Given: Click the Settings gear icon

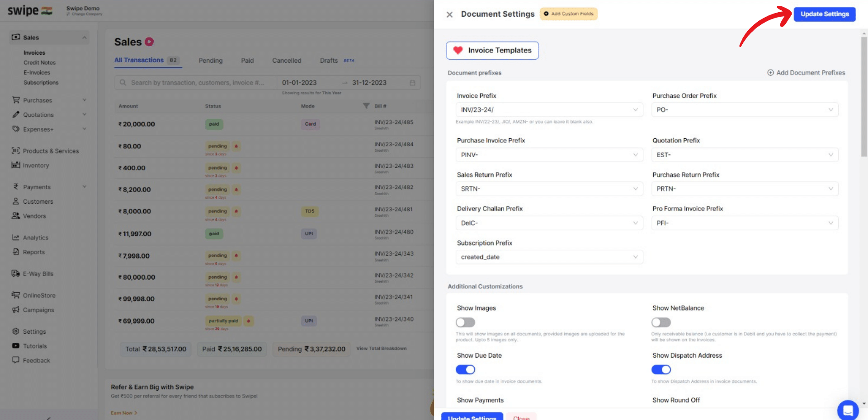Looking at the screenshot, I should pos(16,331).
